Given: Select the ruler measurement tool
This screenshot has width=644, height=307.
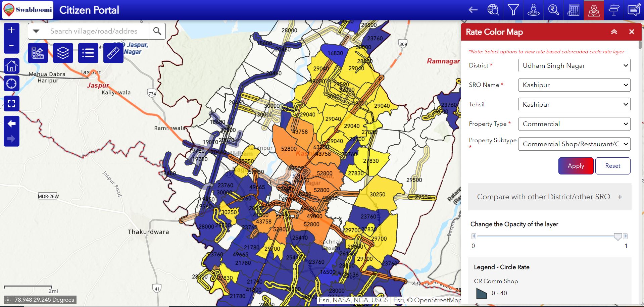Looking at the screenshot, I should tap(113, 53).
